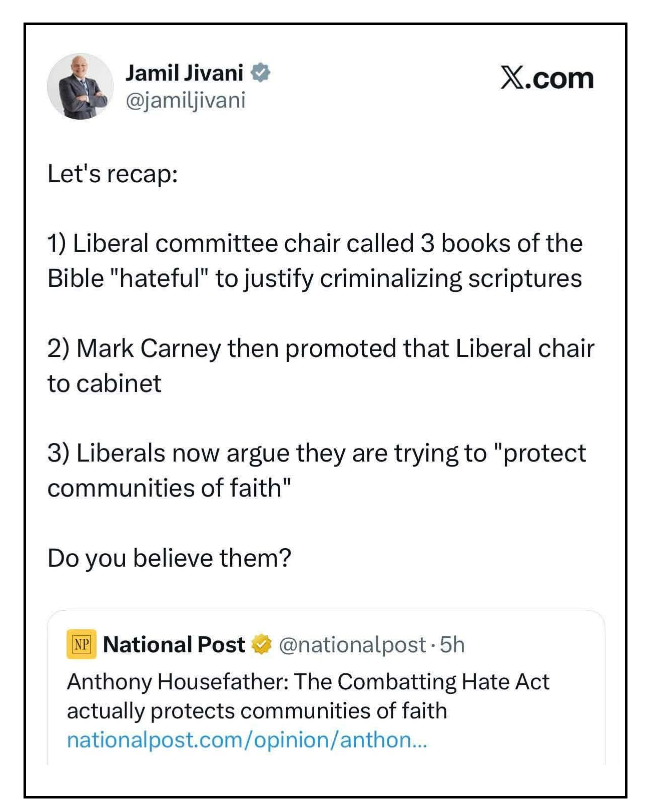
Task: Click National Post's gold verified badge
Action: (261, 645)
